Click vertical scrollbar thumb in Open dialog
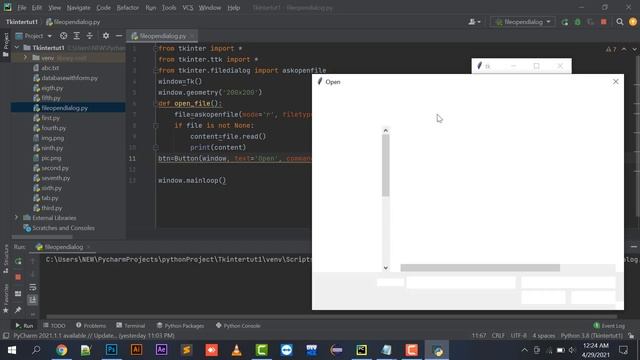Image resolution: width=640 pixels, height=360 pixels. 386,165
